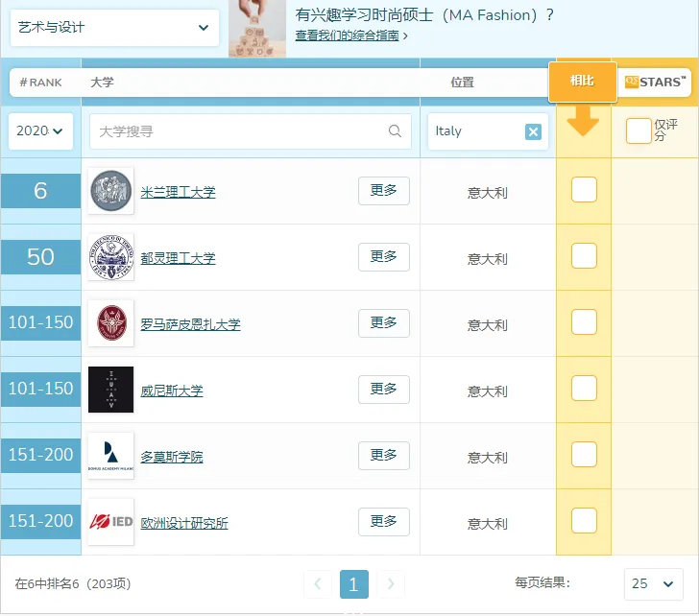Viewport: 699px width, 616px height.
Task: Check compare box for 欧洲设计研究所
Action: point(584,521)
